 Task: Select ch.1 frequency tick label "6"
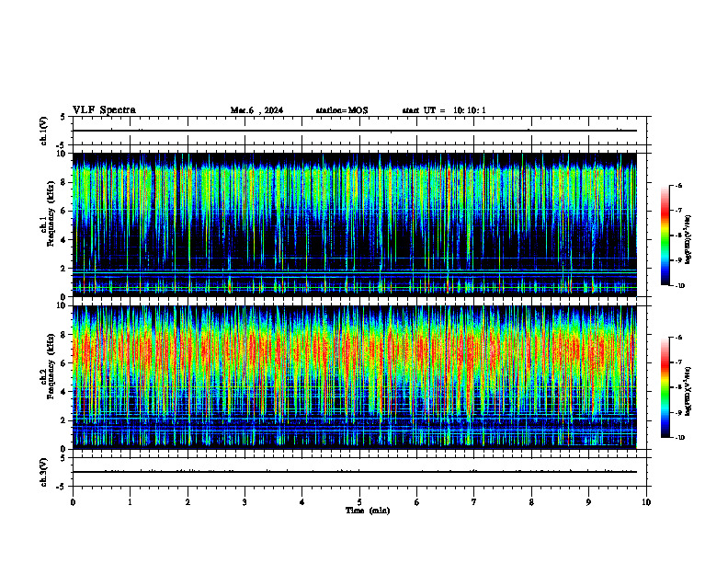(x=63, y=212)
